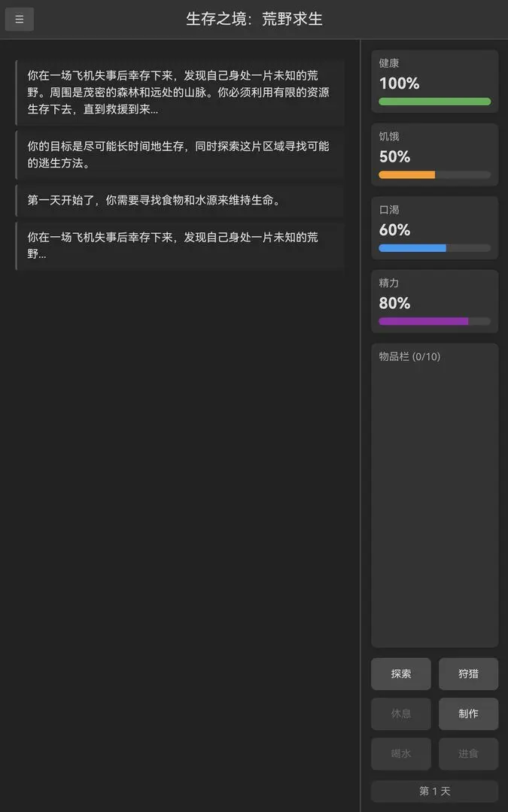Image resolution: width=508 pixels, height=812 pixels.
Task: Click the 第 1 天 day indicator
Action: [434, 791]
